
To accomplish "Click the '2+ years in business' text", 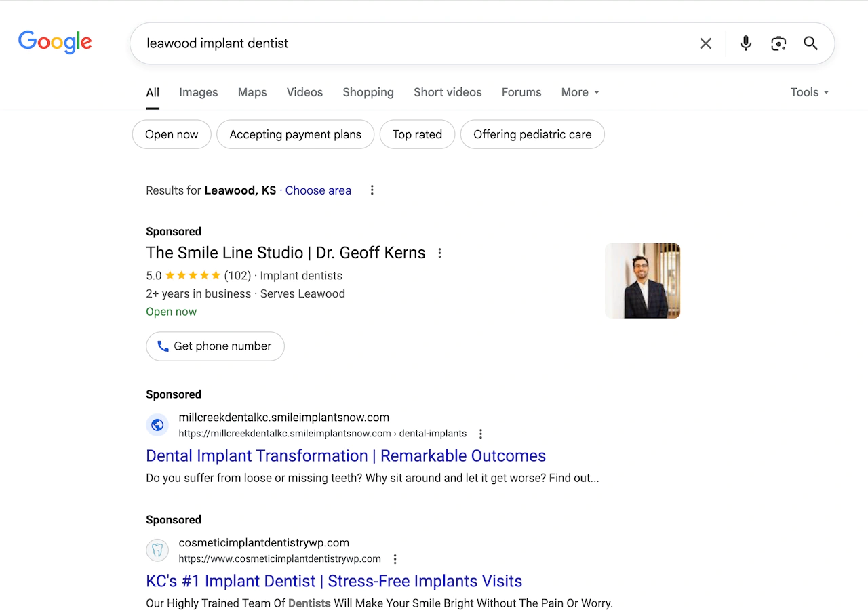I will 199,293.
